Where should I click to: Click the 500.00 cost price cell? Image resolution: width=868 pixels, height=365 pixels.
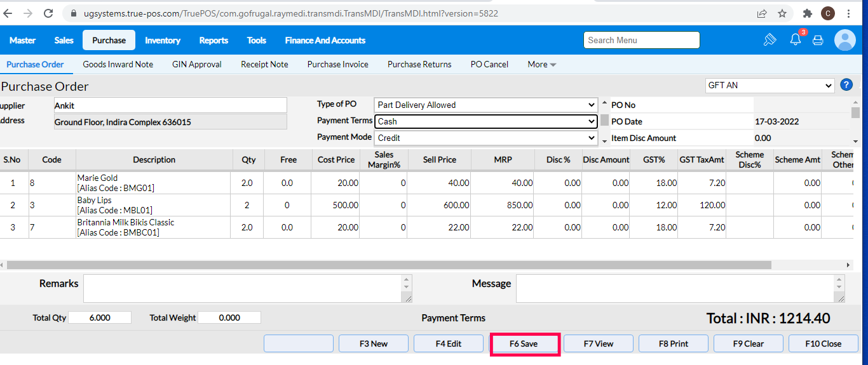336,205
